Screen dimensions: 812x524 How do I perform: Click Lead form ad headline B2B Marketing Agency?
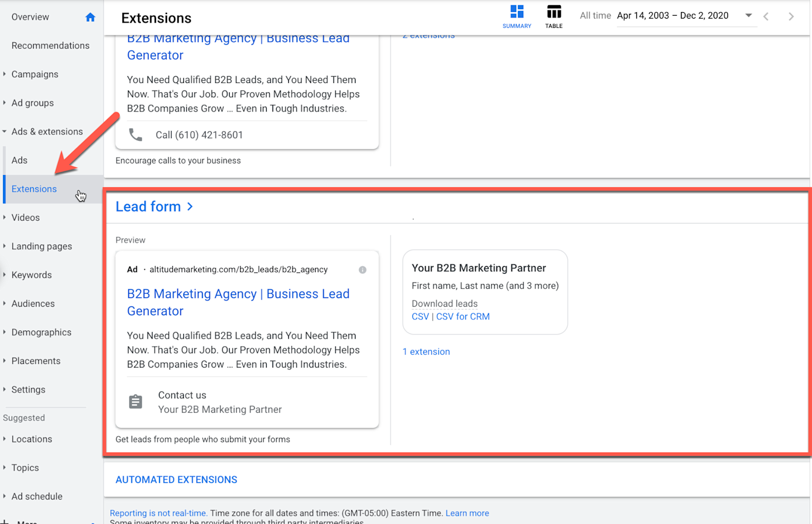(x=238, y=303)
